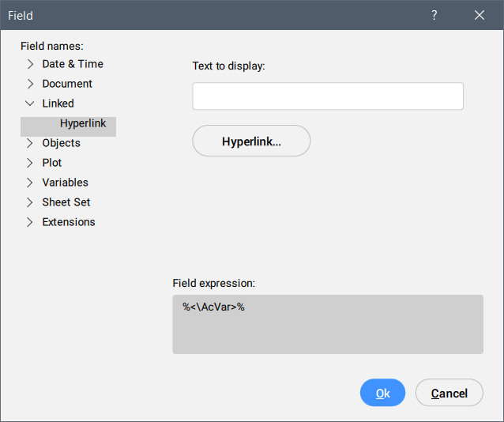Select the Sheet Set label

[x=66, y=202]
